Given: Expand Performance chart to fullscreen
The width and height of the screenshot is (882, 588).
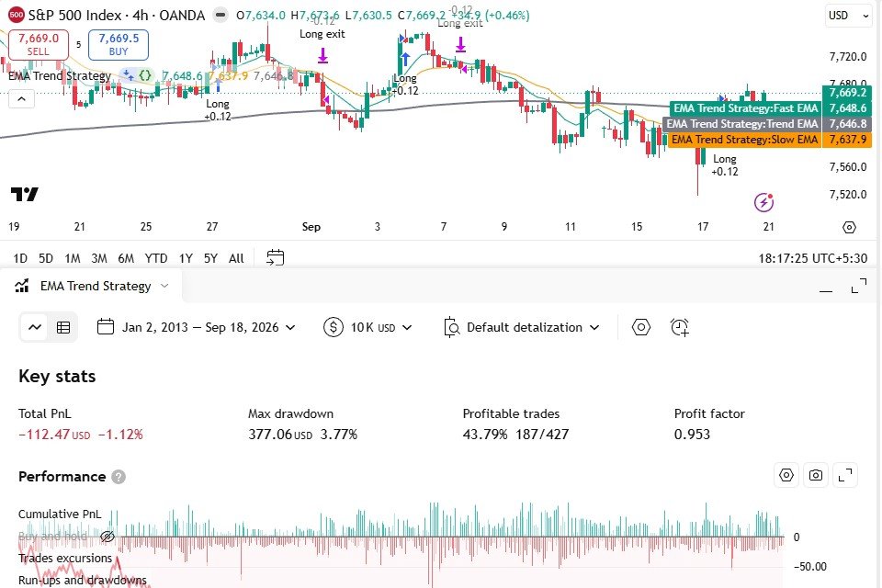Looking at the screenshot, I should click(845, 476).
